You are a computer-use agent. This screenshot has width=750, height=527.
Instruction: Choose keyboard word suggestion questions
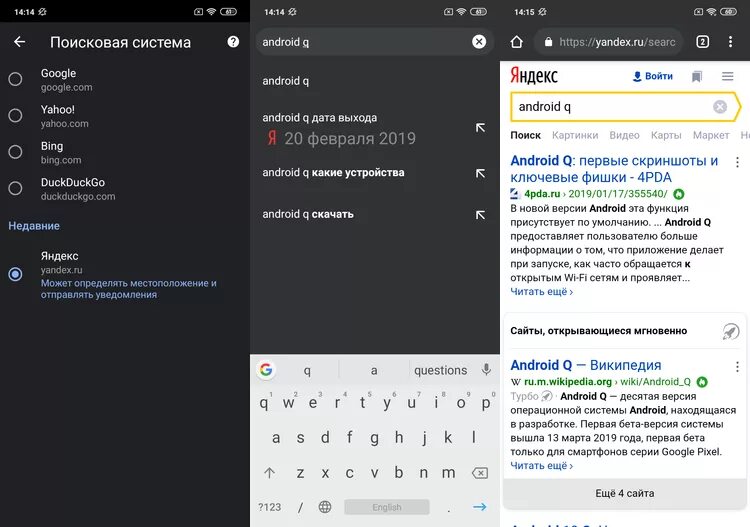tap(441, 370)
